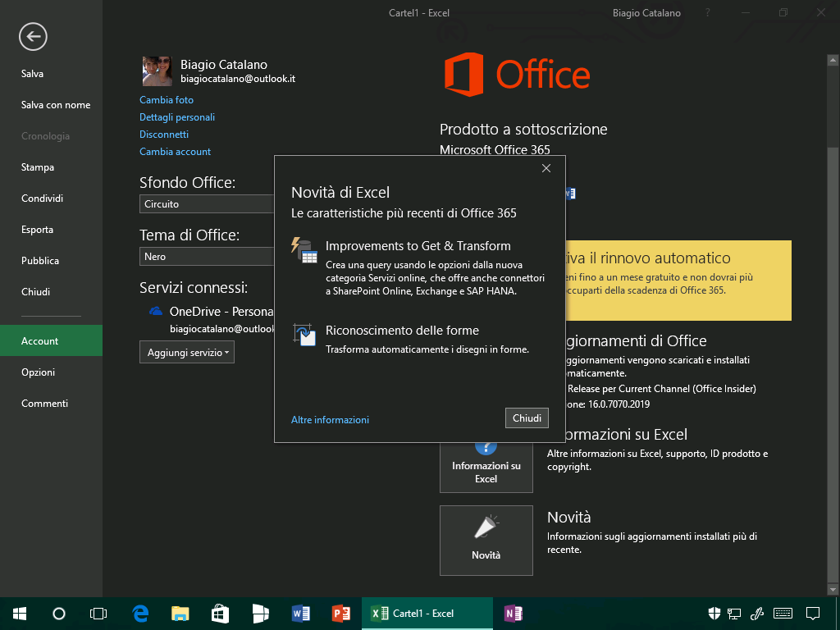
Task: Open the touch keyboard tray icon
Action: click(783, 614)
